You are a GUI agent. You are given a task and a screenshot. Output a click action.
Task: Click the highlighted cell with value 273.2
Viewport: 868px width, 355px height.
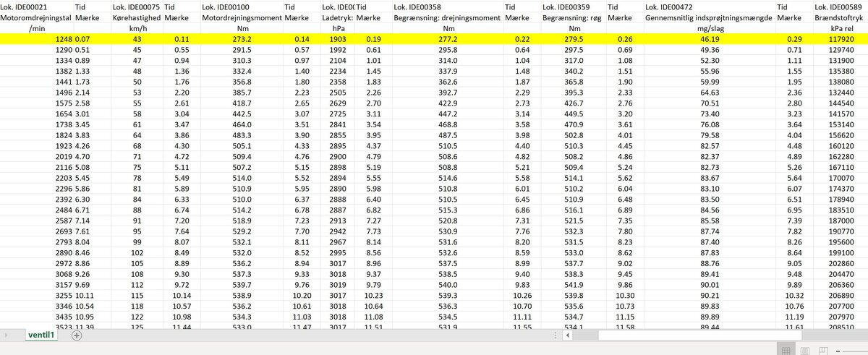click(x=239, y=38)
